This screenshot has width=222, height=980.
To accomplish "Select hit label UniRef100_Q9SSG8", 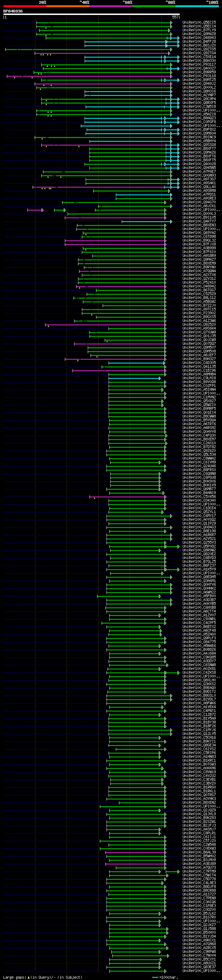I will point(199,145).
